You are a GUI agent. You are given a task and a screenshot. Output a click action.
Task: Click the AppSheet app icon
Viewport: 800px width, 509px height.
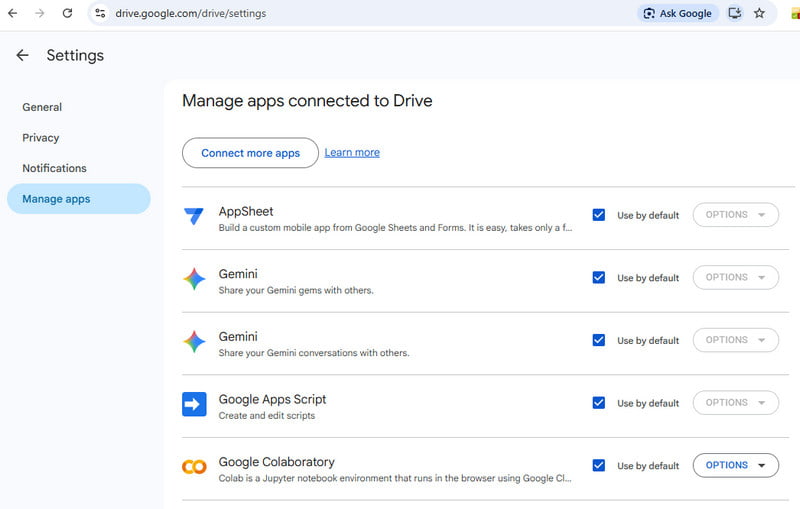pos(194,216)
